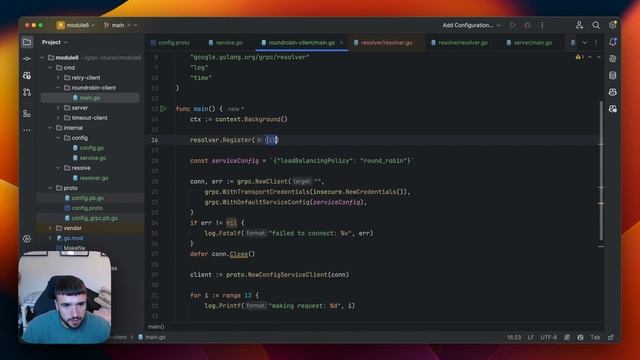This screenshot has height=360, width=640.
Task: Open the Notifications bell icon
Action: tap(613, 42)
